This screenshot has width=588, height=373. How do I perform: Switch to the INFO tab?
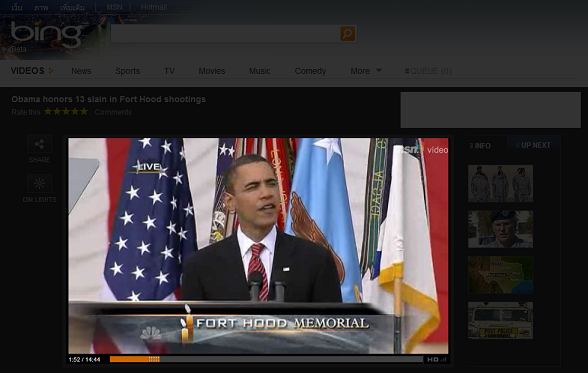pyautogui.click(x=480, y=145)
